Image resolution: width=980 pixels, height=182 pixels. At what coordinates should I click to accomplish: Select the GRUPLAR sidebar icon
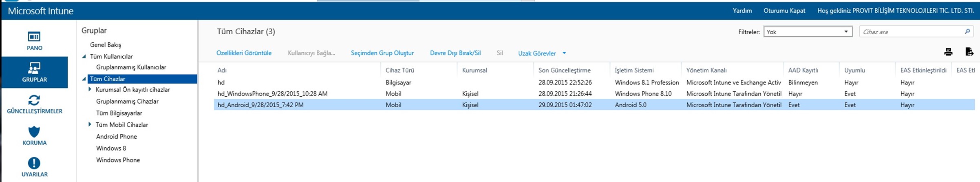pos(34,72)
